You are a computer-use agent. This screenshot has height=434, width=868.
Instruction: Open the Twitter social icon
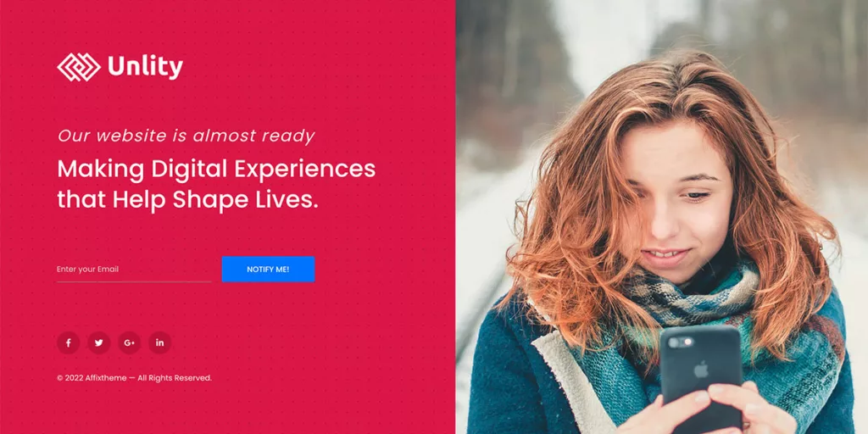click(x=98, y=342)
